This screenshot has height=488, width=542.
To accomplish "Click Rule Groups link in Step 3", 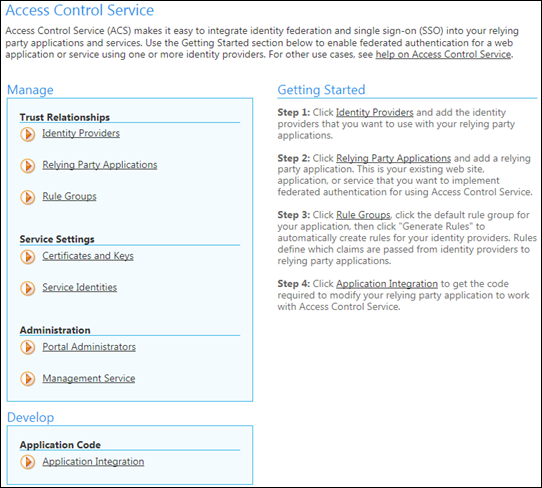I will pyautogui.click(x=363, y=215).
